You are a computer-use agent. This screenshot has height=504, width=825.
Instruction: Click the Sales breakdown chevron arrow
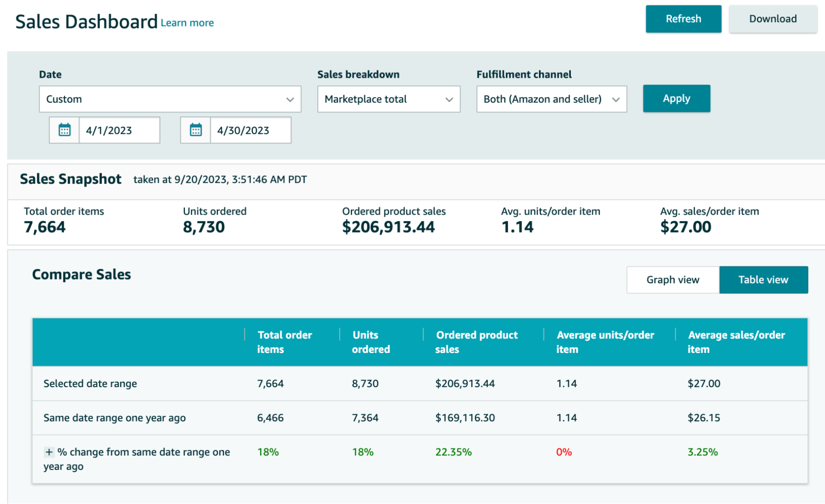[449, 99]
